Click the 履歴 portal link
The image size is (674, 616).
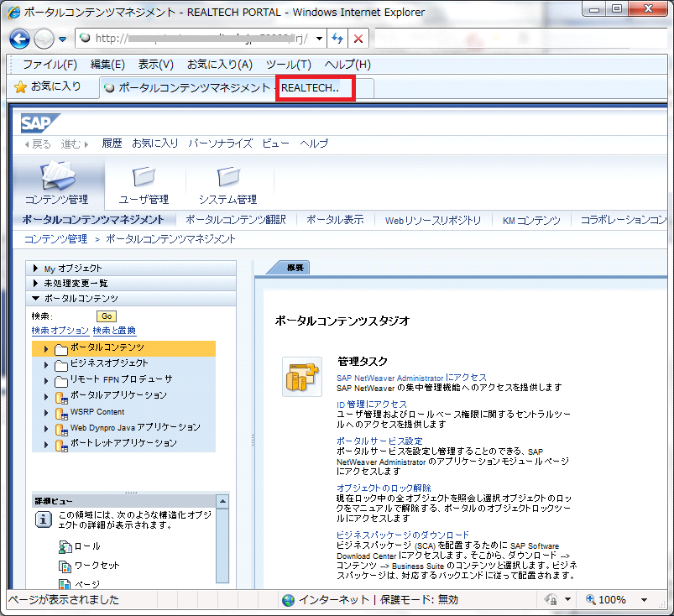coord(112,144)
